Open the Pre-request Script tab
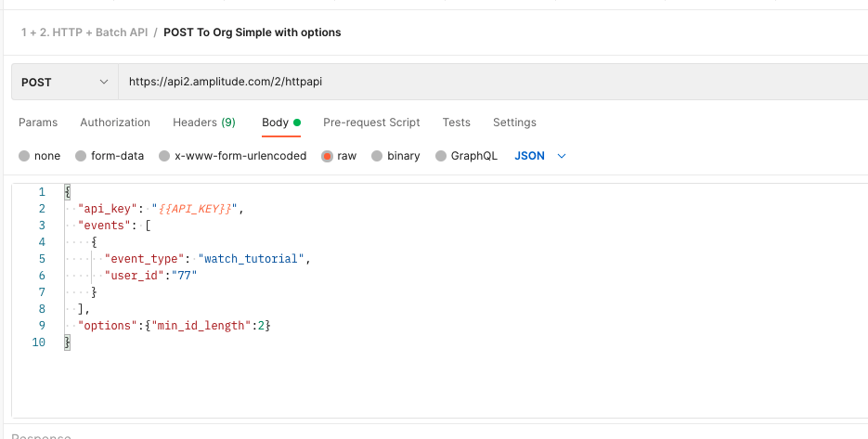This screenshot has height=439, width=868. pyautogui.click(x=371, y=123)
